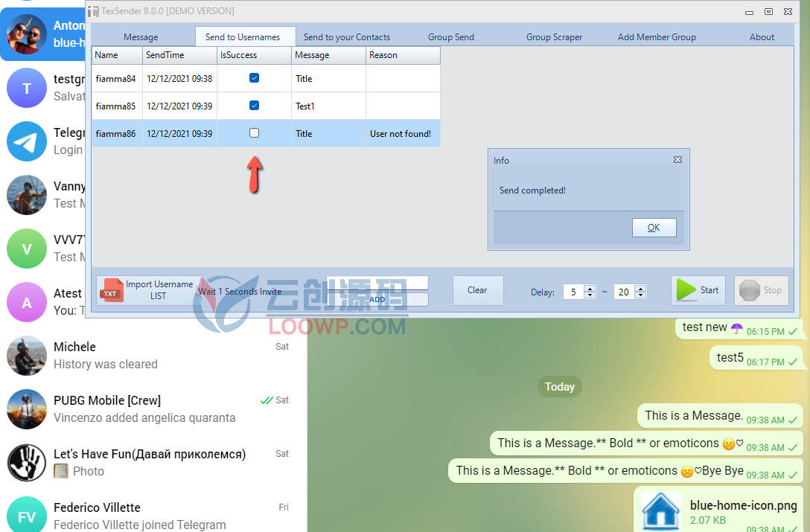Open PUBG Mobile [Crew] group avatar

coord(27,409)
